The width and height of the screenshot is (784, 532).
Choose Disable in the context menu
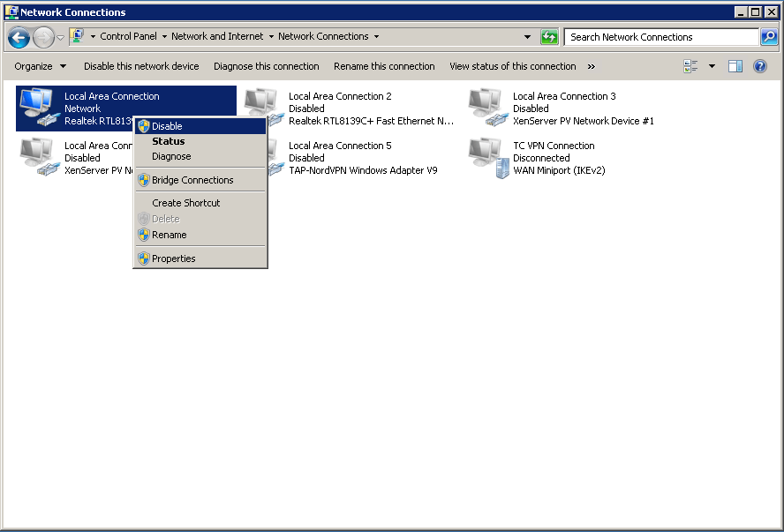click(x=167, y=126)
